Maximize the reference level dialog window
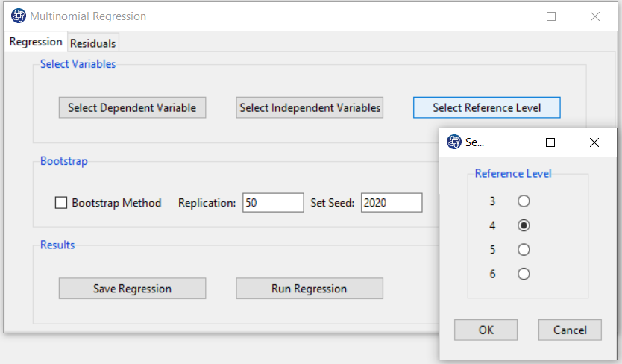 tap(550, 142)
